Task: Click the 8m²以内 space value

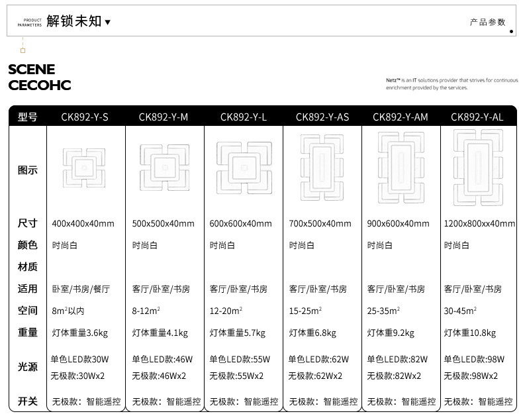Action: 68,311
